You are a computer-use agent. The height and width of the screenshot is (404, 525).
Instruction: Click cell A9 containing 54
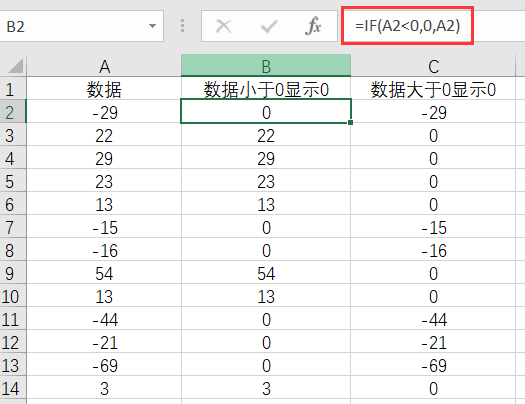pyautogui.click(x=104, y=272)
